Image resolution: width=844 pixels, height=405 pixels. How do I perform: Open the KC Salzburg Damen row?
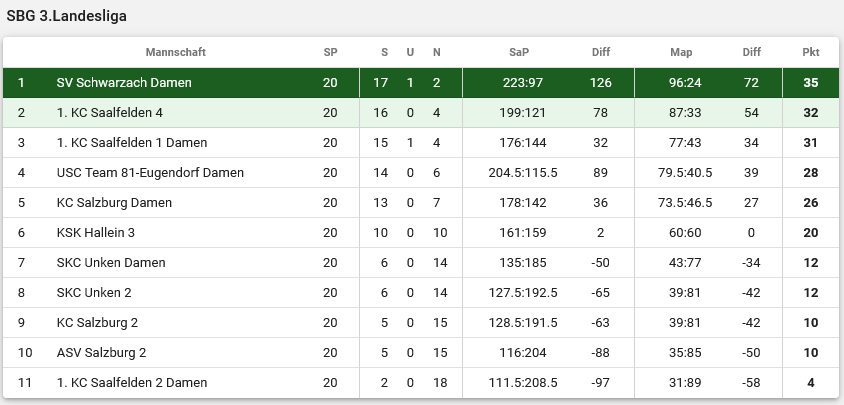pyautogui.click(x=421, y=202)
